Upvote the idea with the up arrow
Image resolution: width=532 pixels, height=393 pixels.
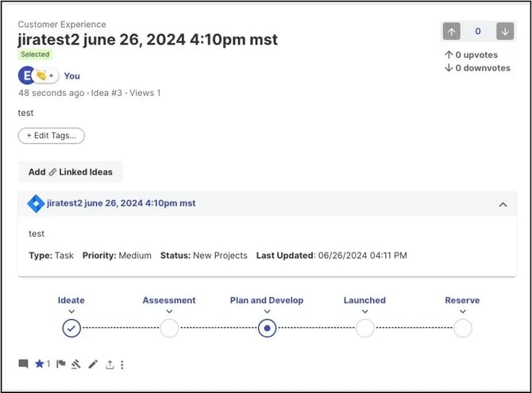click(x=452, y=32)
